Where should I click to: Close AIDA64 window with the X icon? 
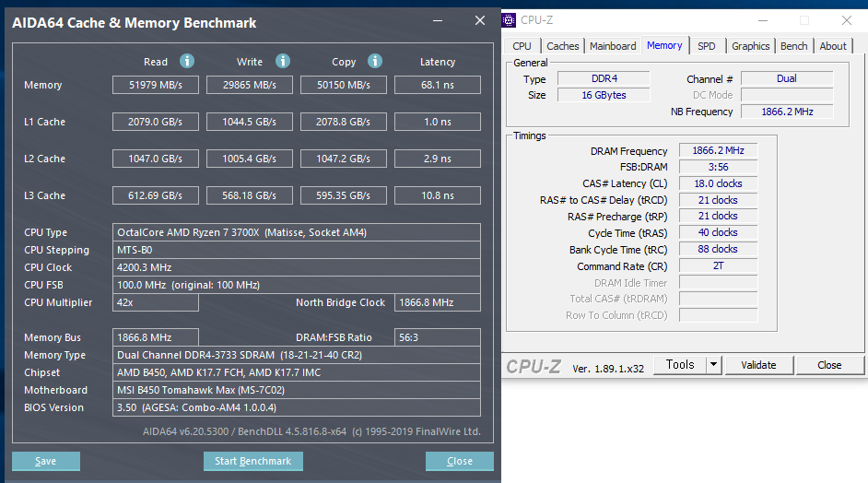480,20
